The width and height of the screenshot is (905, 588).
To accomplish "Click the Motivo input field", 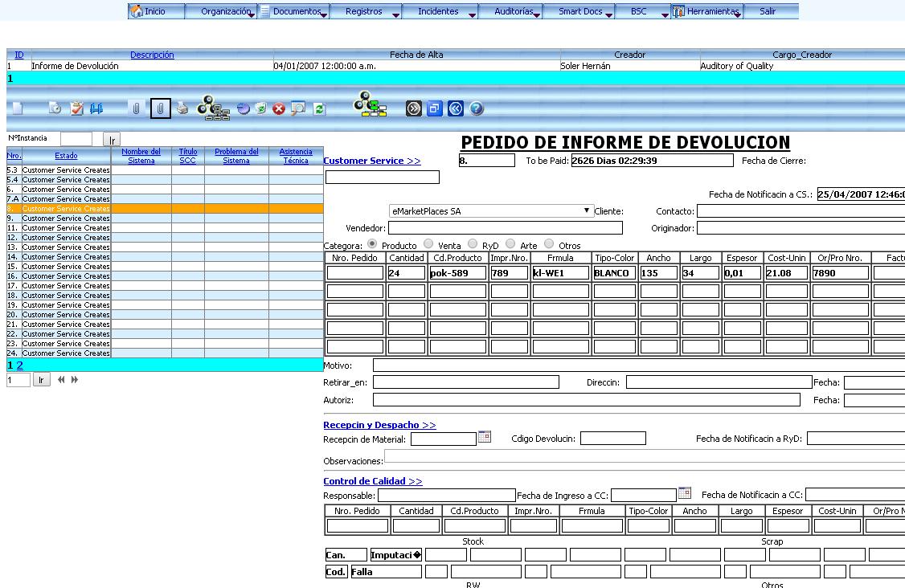I will 639,365.
